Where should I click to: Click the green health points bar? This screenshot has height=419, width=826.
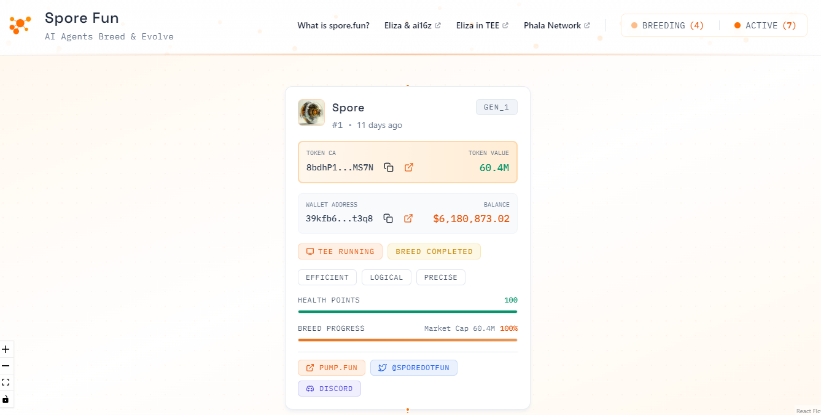pyautogui.click(x=408, y=311)
